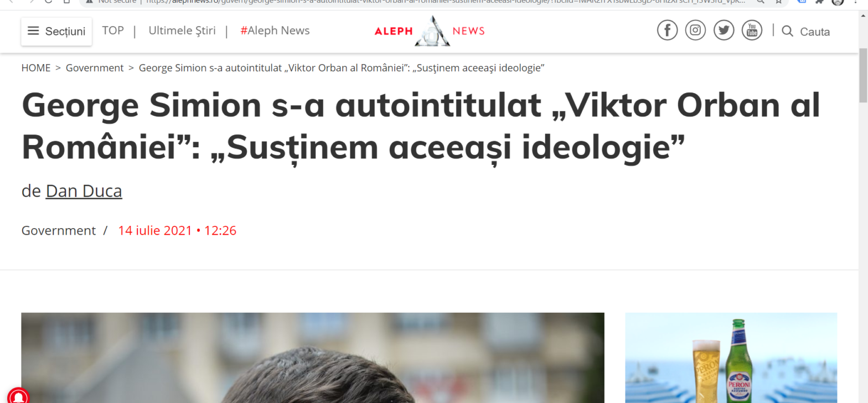This screenshot has height=403, width=868.
Task: Open Aleph News Twitter icon
Action: pyautogui.click(x=724, y=30)
